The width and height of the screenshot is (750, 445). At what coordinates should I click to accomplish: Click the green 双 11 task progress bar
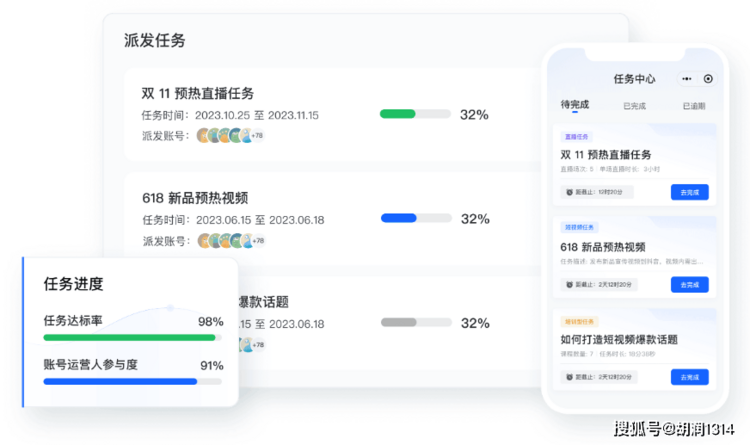point(415,114)
